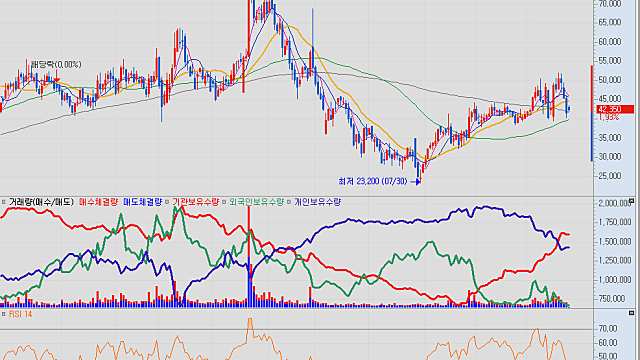
Task: Select the 기관보유수량 legend label
Action: (x=196, y=202)
